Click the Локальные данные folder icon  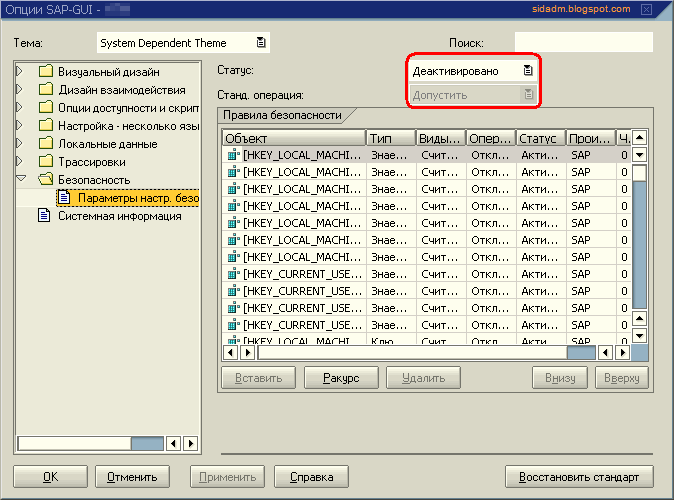click(x=46, y=143)
